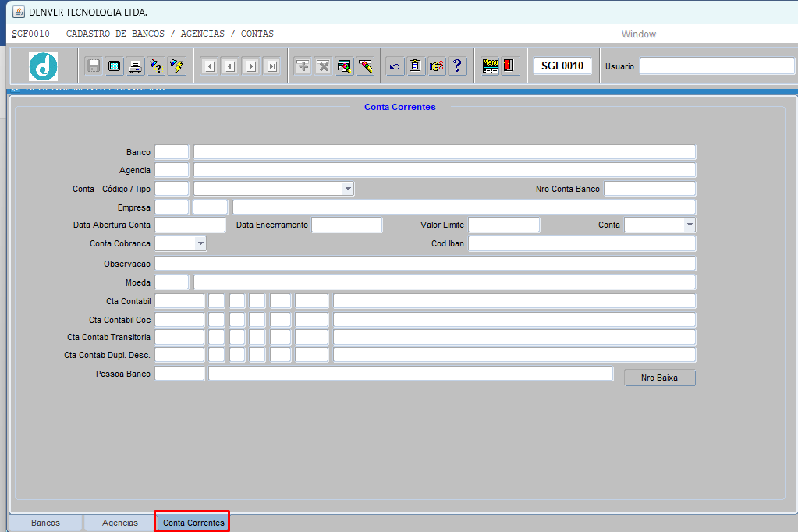Open help with the question mark icon

pos(457,66)
